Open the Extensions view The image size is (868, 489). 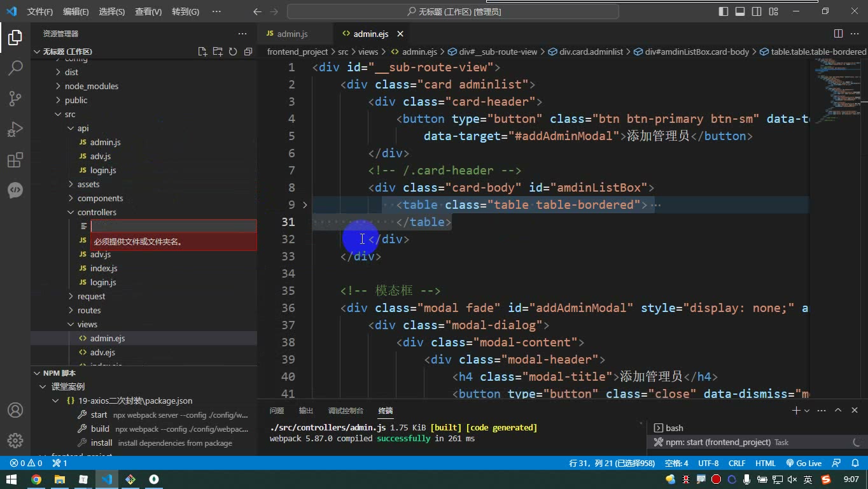pyautogui.click(x=15, y=160)
